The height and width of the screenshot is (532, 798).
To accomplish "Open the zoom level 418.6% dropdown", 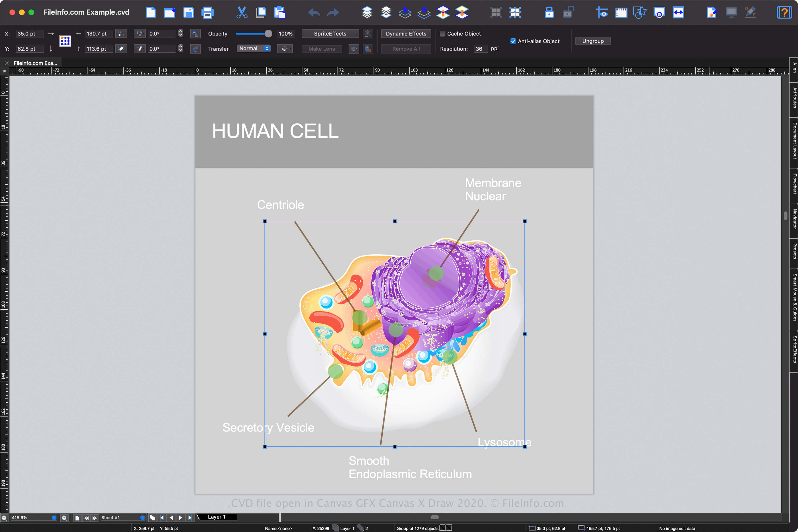I will (x=54, y=518).
